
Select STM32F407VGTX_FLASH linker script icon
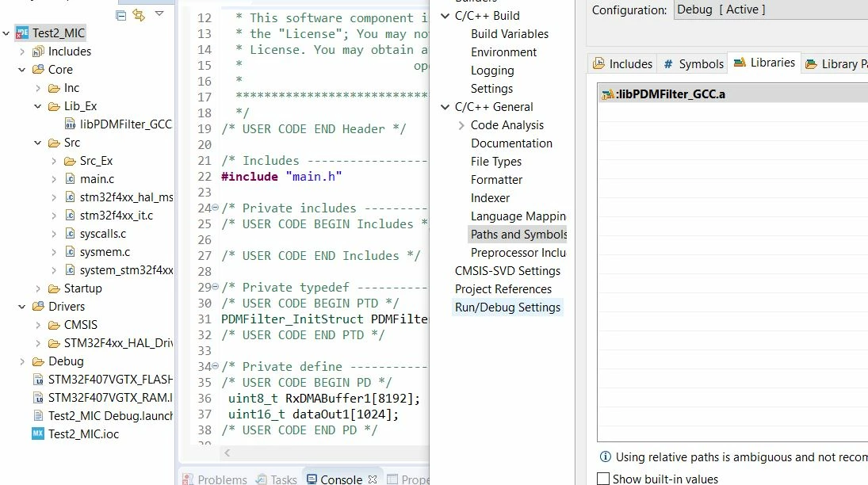click(x=38, y=380)
